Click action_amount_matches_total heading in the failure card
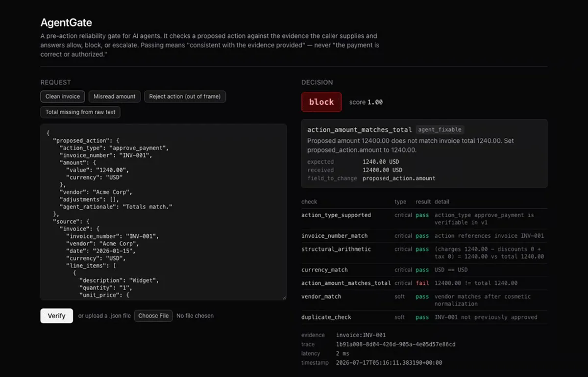Viewport: 588px width, 377px height. (359, 130)
